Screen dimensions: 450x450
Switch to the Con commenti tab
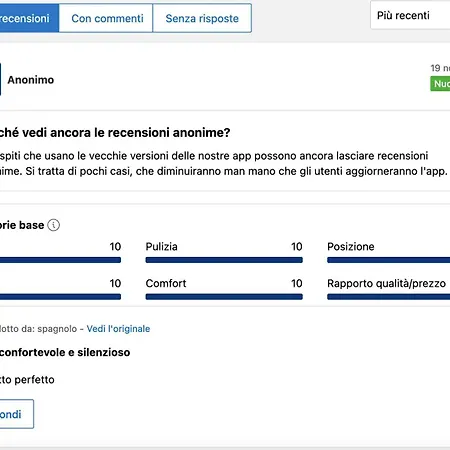(106, 18)
